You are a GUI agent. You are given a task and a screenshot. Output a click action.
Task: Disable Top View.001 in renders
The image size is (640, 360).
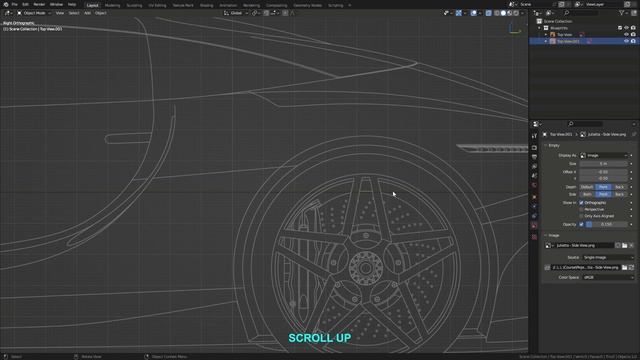[x=633, y=41]
